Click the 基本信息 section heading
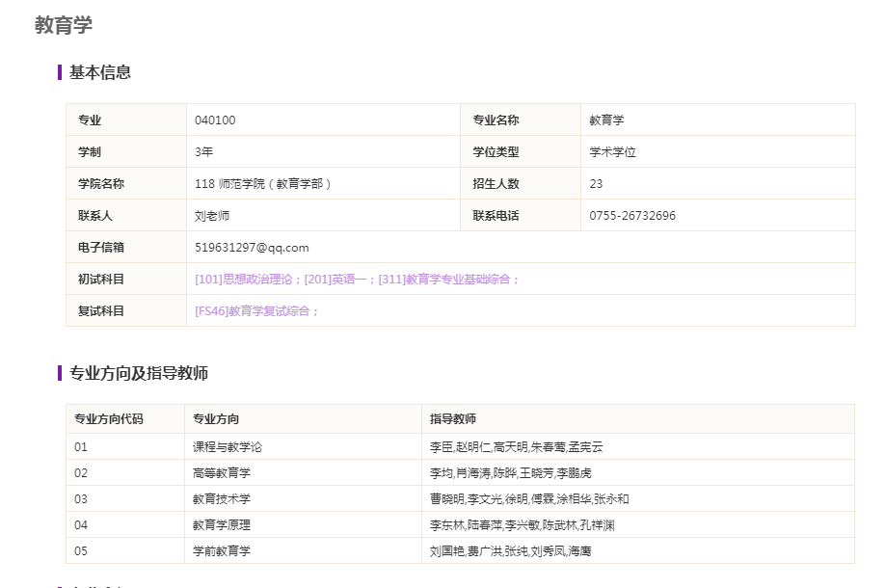This screenshot has height=588, width=885. tap(100, 72)
